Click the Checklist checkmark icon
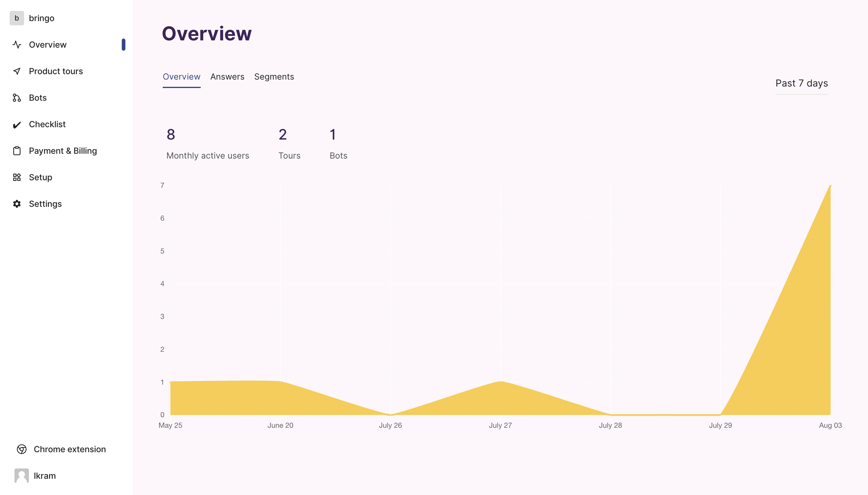 (17, 125)
